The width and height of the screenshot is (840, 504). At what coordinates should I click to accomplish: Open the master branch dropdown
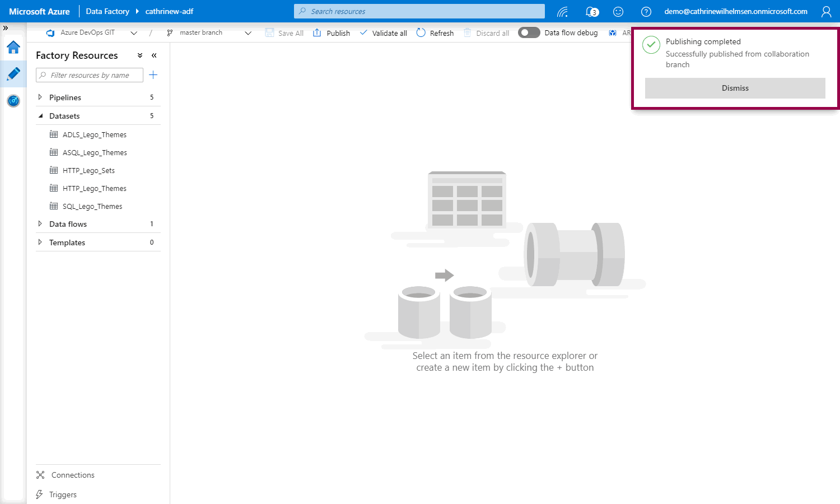pos(248,33)
